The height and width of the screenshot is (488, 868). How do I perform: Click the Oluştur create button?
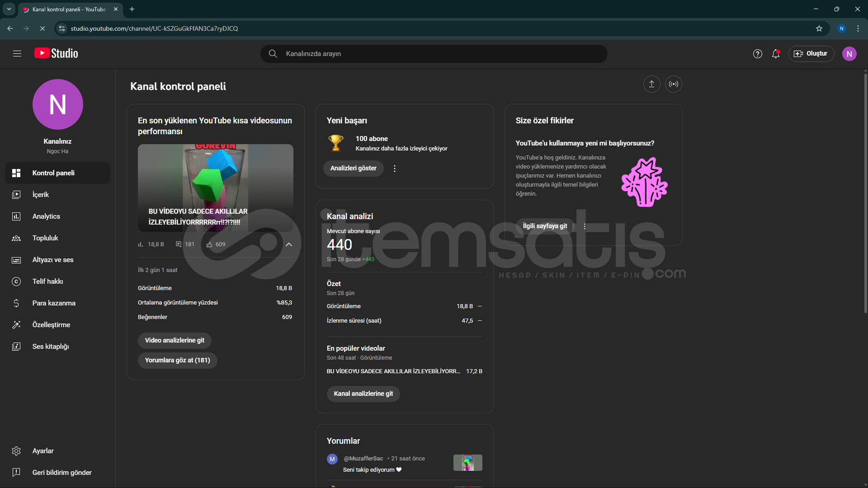point(811,54)
